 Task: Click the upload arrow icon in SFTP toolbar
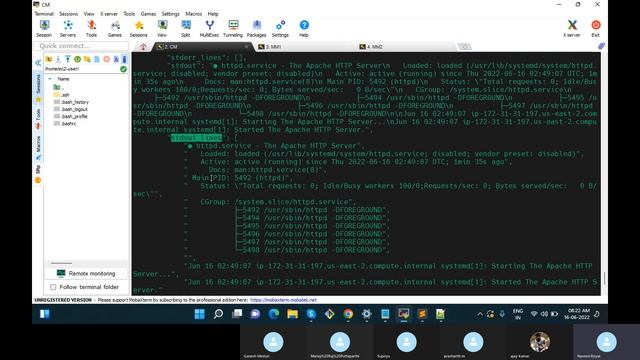point(67,59)
